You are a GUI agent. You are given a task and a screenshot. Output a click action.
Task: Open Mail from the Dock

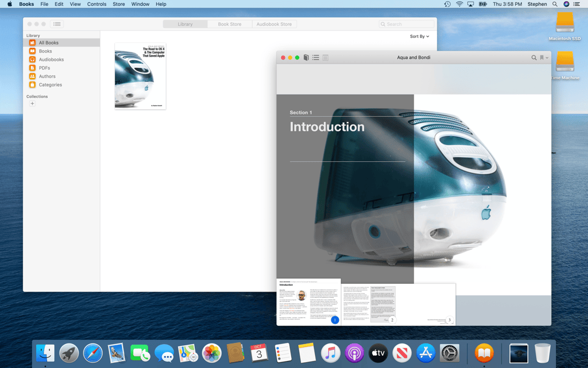pyautogui.click(x=116, y=353)
